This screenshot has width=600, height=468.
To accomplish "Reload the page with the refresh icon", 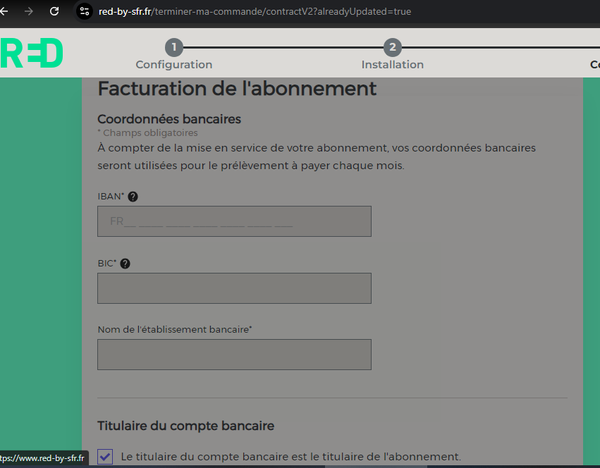I will point(55,12).
